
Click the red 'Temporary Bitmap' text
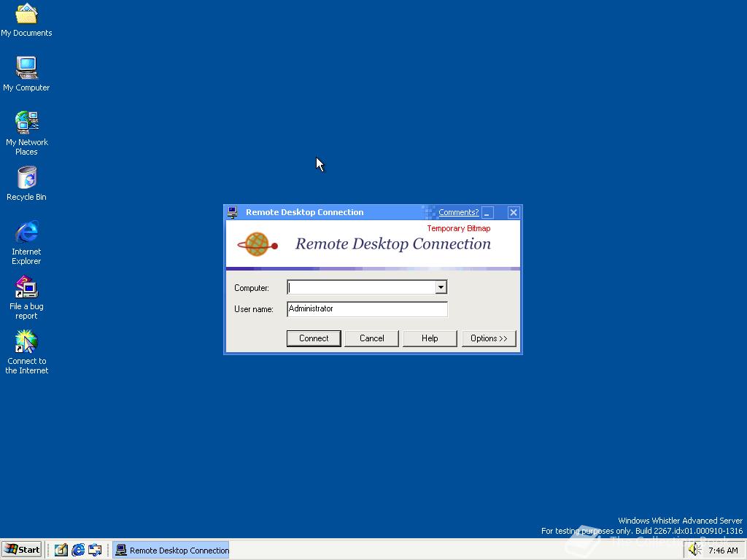coord(459,228)
